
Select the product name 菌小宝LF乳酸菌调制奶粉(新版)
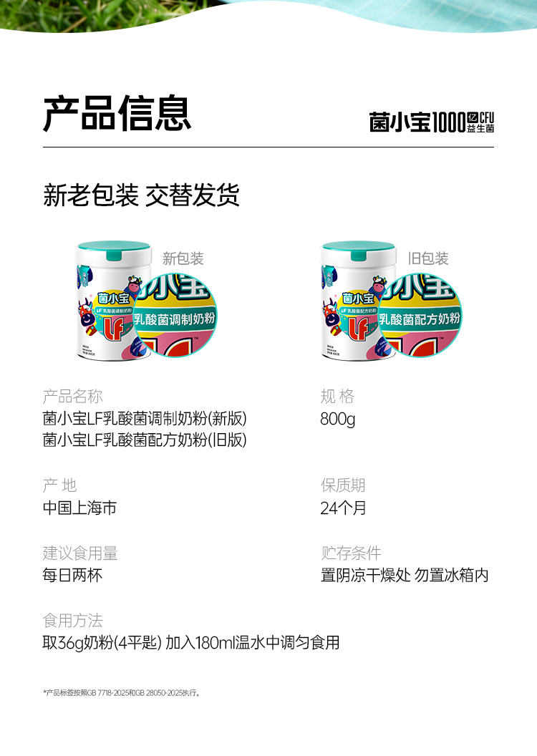(145, 419)
